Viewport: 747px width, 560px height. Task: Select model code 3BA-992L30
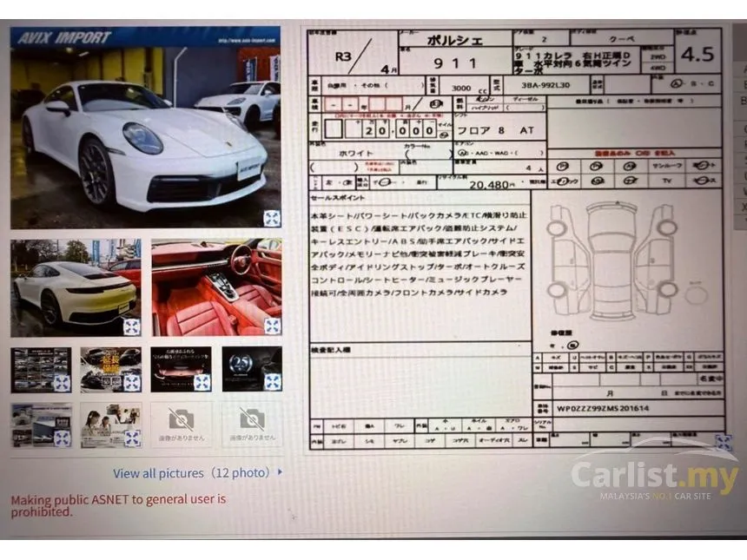545,85
